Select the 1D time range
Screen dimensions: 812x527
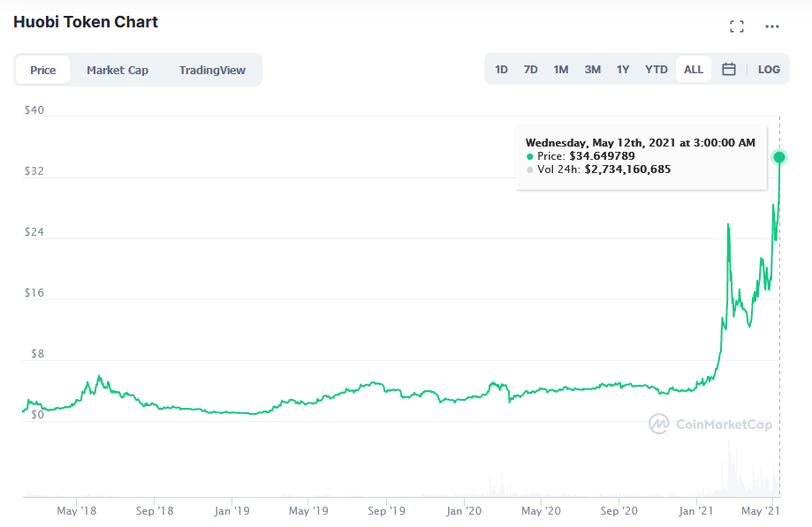point(501,70)
